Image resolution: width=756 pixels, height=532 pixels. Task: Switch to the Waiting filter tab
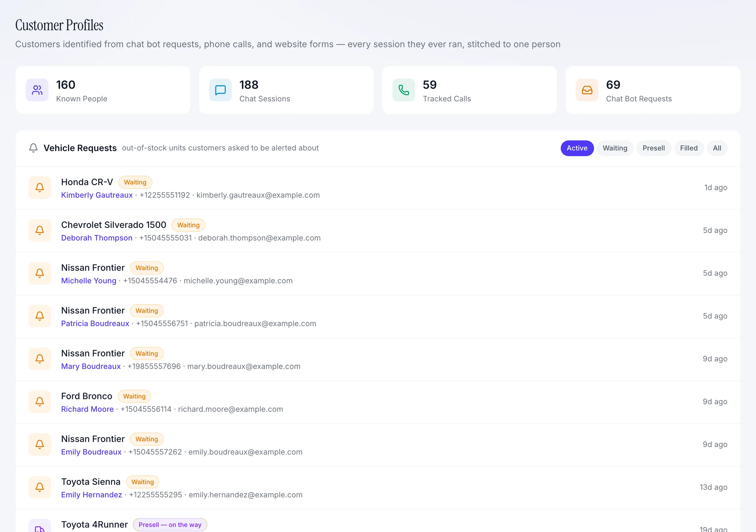coord(615,148)
